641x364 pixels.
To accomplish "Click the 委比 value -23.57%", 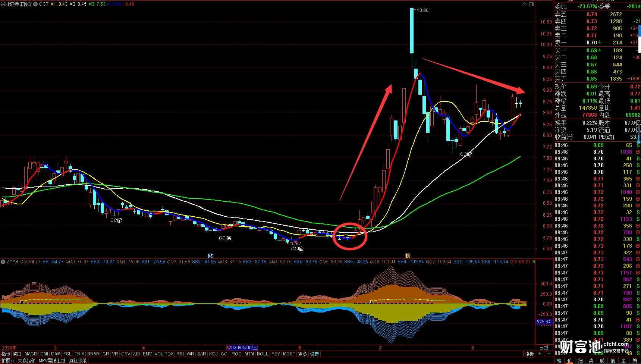I will pyautogui.click(x=588, y=6).
